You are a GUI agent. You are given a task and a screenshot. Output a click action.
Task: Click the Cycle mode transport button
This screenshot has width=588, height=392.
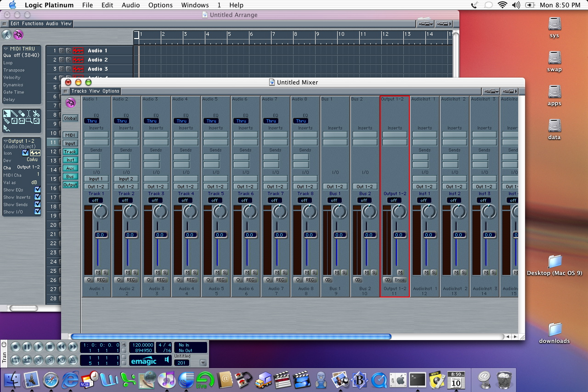point(16,359)
